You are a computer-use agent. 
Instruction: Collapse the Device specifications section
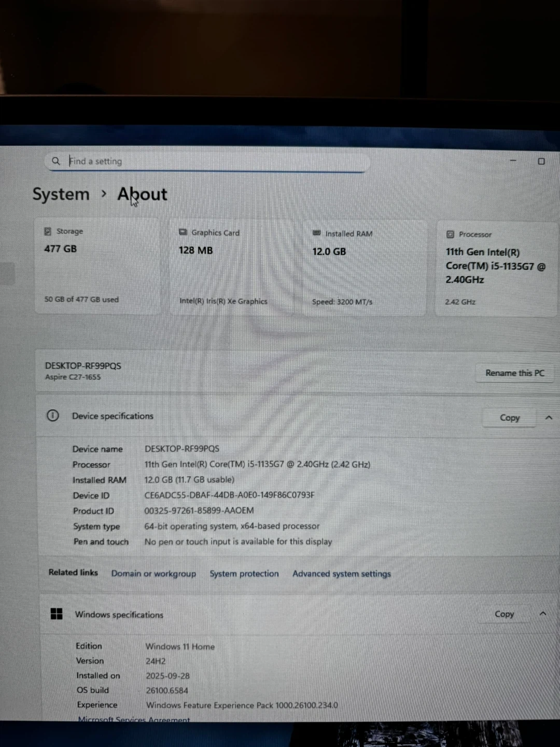point(549,418)
